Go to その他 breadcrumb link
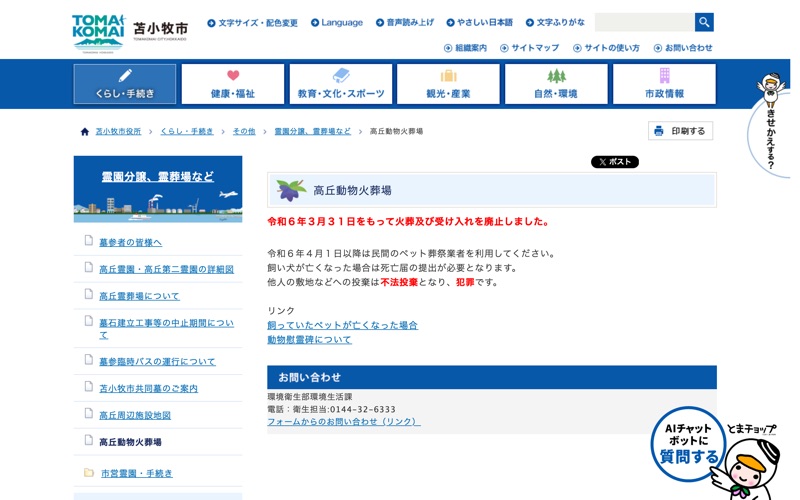Viewport: 800px width, 500px height. 244,132
